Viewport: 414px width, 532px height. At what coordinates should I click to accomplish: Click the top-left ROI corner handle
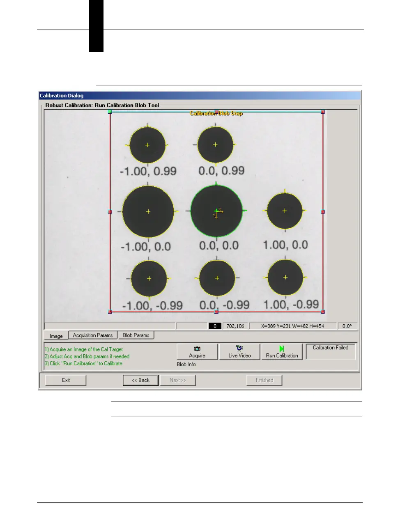click(x=110, y=112)
